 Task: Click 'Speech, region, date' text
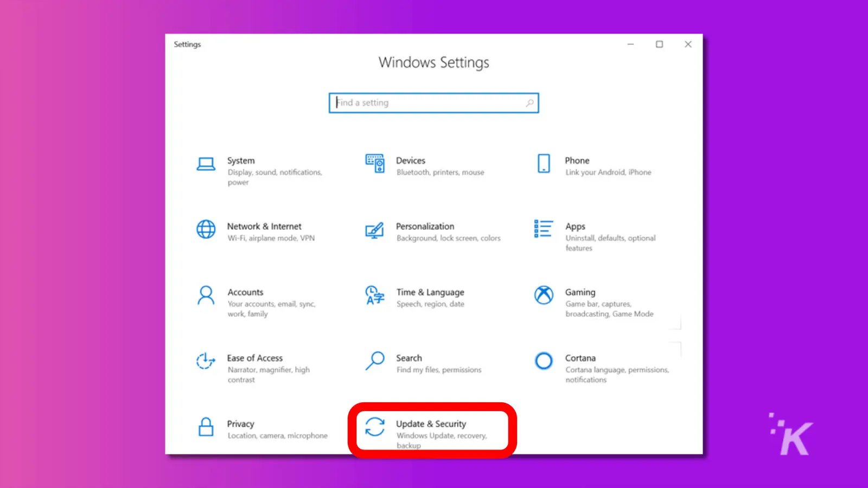pyautogui.click(x=430, y=304)
